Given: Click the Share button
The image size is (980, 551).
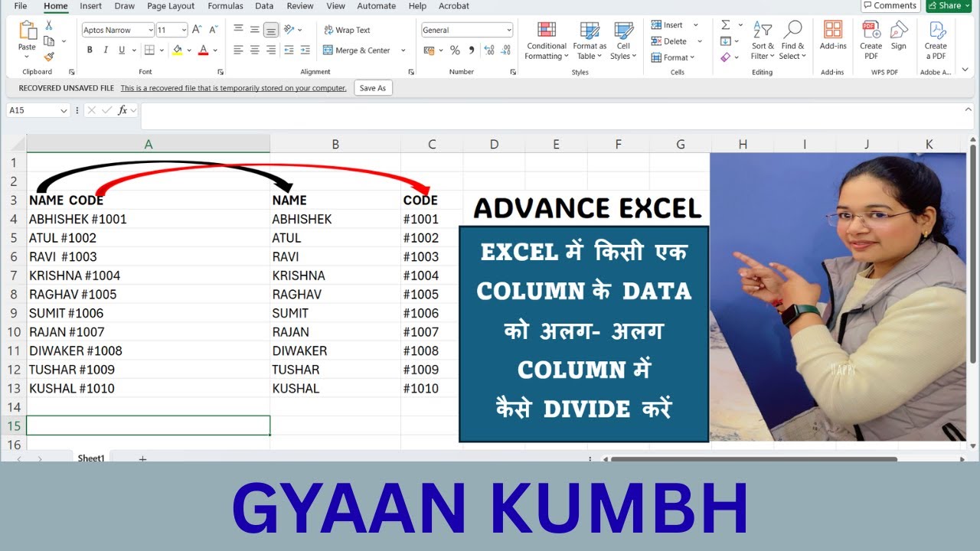Looking at the screenshot, I should (x=949, y=5).
